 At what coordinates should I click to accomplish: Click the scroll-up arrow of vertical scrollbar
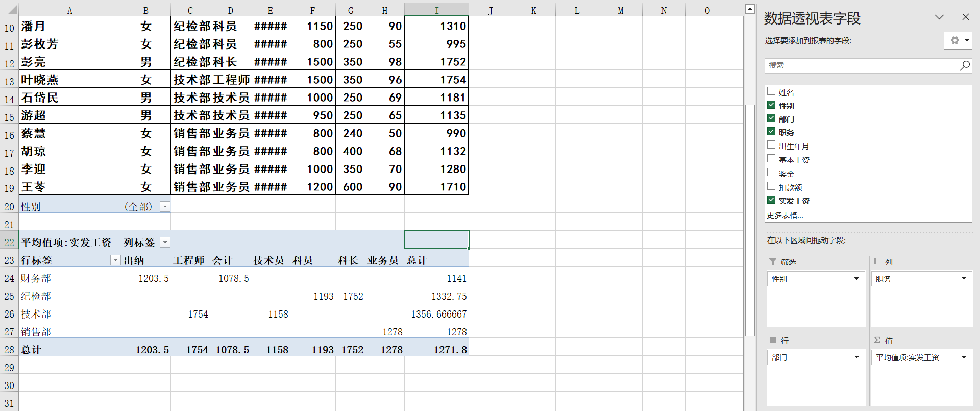pos(750,9)
